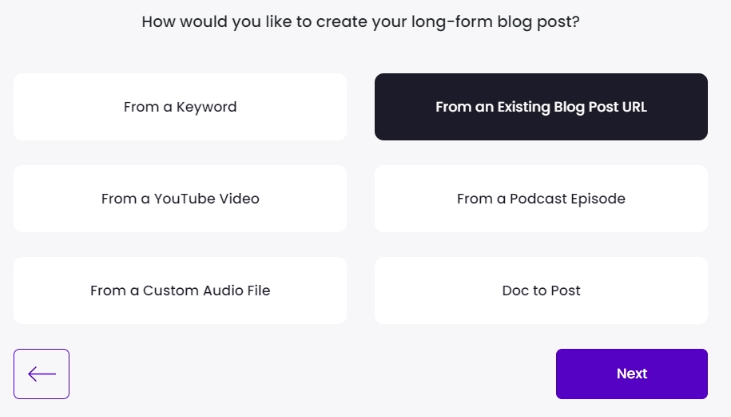Viewport: 731px width, 417px height.
Task: Return to the previous step
Action: (x=41, y=374)
